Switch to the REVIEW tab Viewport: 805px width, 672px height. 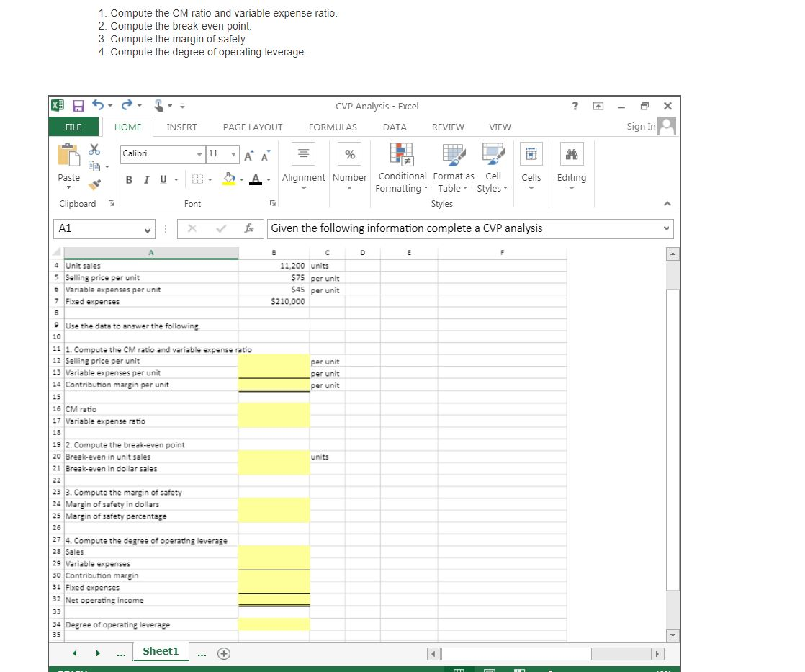[x=448, y=127]
